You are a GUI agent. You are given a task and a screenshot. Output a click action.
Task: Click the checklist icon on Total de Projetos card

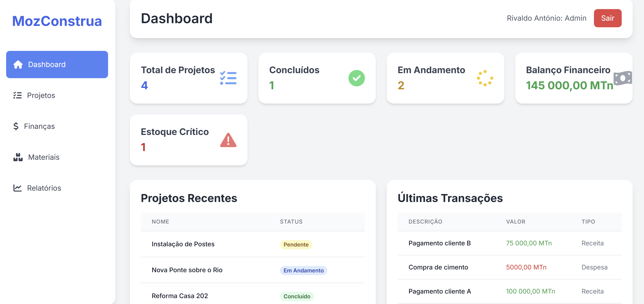pyautogui.click(x=228, y=78)
